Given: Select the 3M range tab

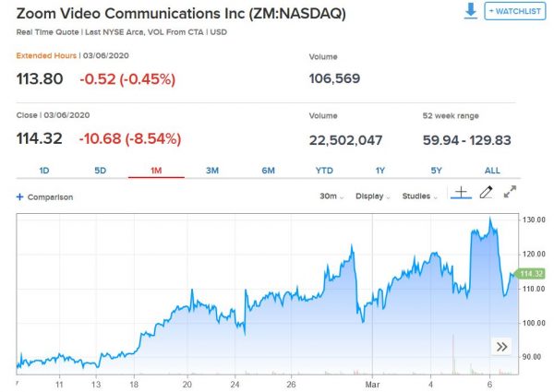Looking at the screenshot, I should (212, 171).
